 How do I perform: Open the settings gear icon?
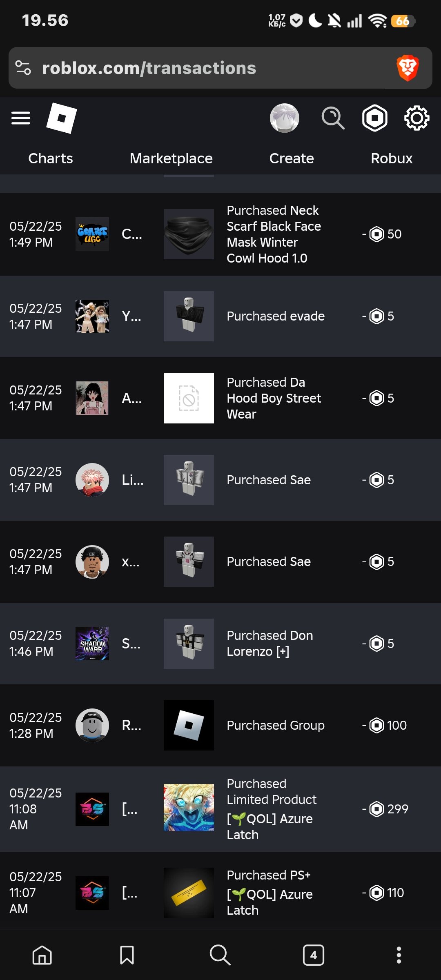pyautogui.click(x=416, y=118)
